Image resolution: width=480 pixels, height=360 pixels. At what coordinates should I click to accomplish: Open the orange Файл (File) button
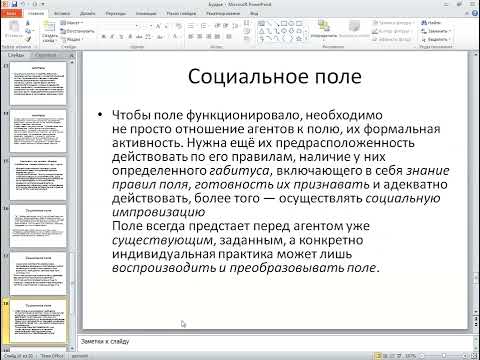click(11, 14)
